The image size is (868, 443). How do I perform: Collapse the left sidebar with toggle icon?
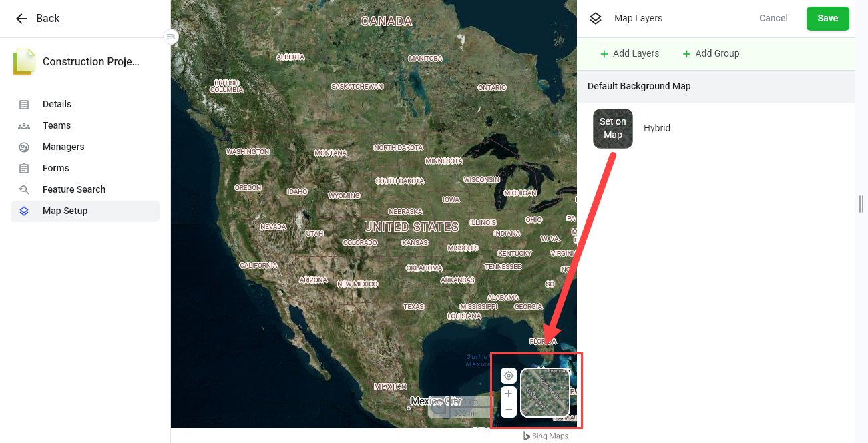[171, 37]
